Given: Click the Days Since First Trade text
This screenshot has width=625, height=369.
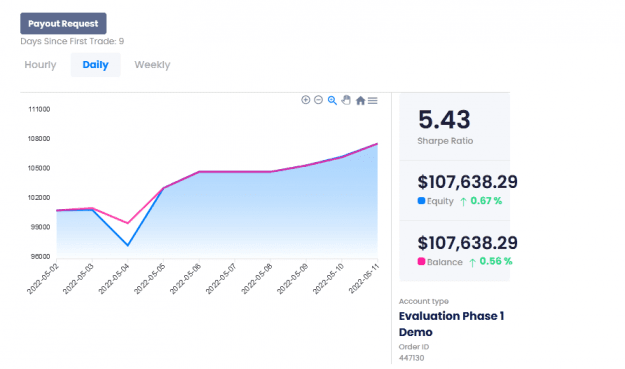Looking at the screenshot, I should click(x=72, y=41).
